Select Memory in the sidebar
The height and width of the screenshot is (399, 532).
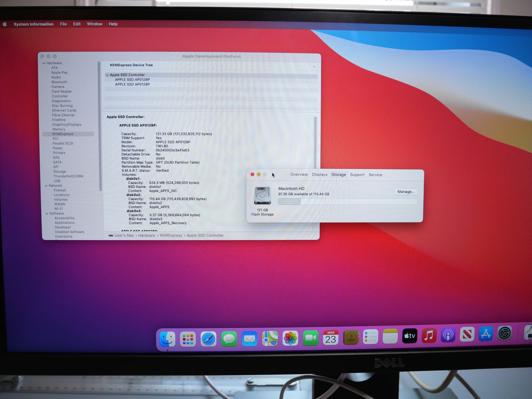tap(59, 129)
